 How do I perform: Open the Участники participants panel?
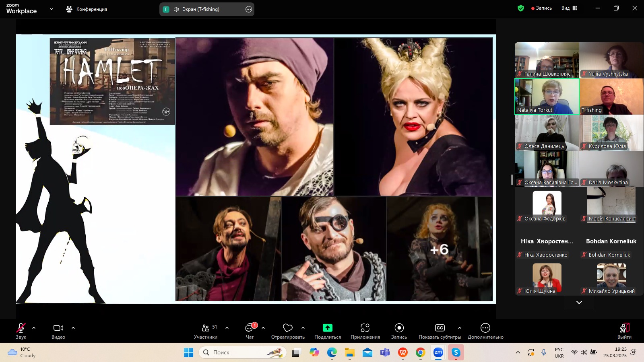(206, 328)
